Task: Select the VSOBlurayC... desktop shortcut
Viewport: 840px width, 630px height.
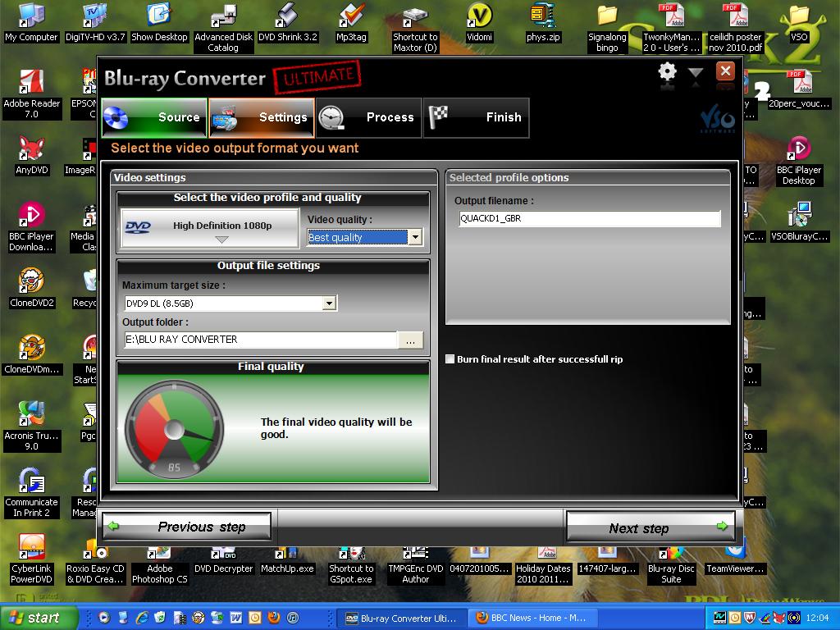Action: pos(799,222)
